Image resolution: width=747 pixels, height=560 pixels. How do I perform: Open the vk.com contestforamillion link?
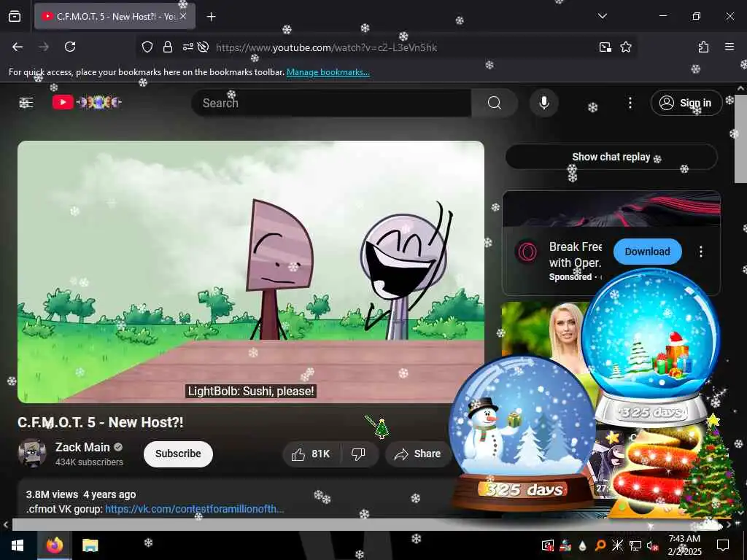click(x=194, y=508)
